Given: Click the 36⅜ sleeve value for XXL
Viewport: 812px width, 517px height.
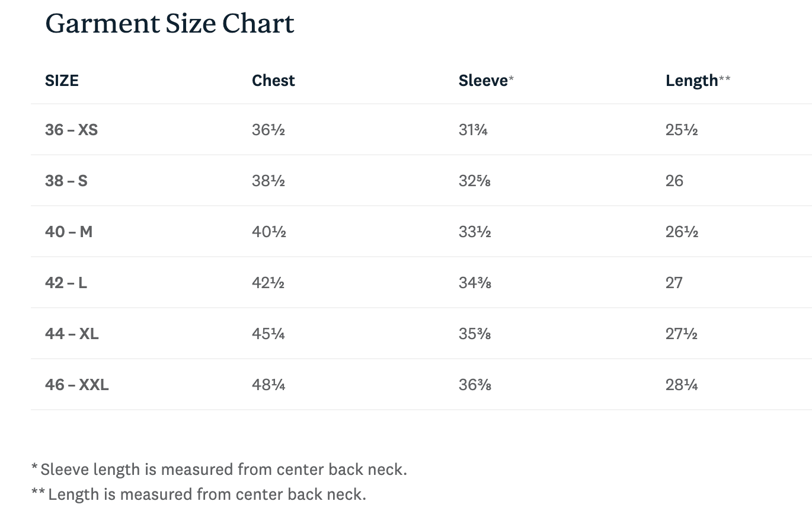Looking at the screenshot, I should [x=475, y=385].
